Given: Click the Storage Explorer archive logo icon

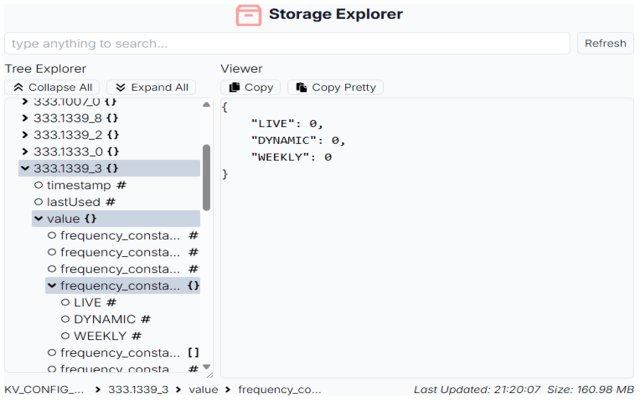Looking at the screenshot, I should (x=248, y=15).
